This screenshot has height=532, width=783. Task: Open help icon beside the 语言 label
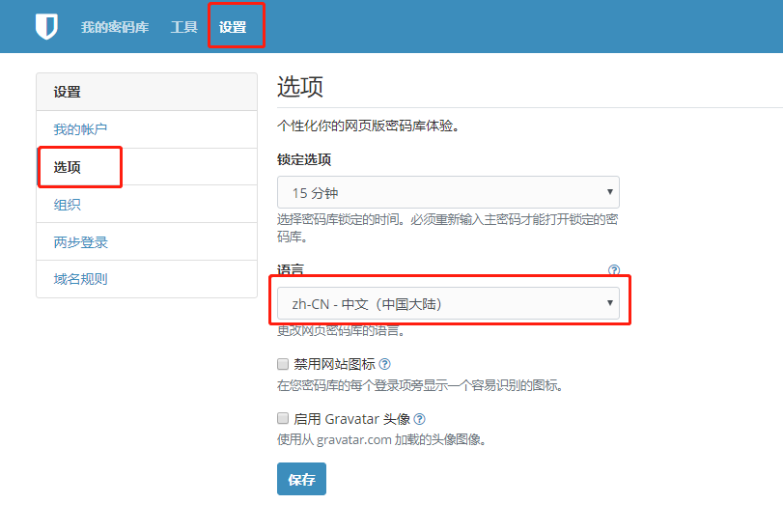[x=613, y=270]
